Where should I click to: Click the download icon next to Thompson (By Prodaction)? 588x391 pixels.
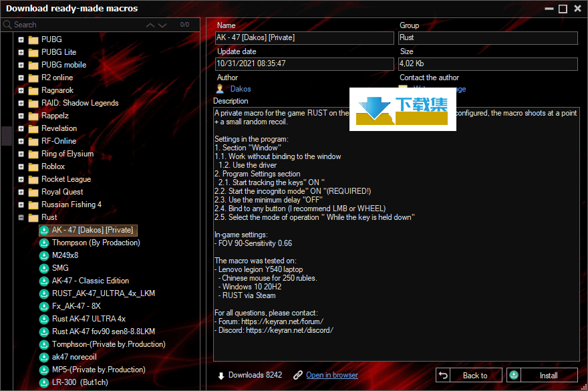44,243
